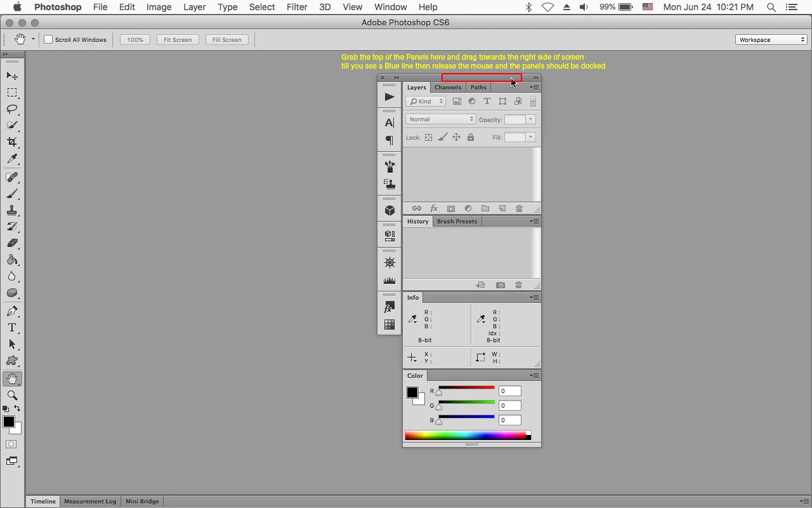Open the Workspace dropdown

click(771, 39)
